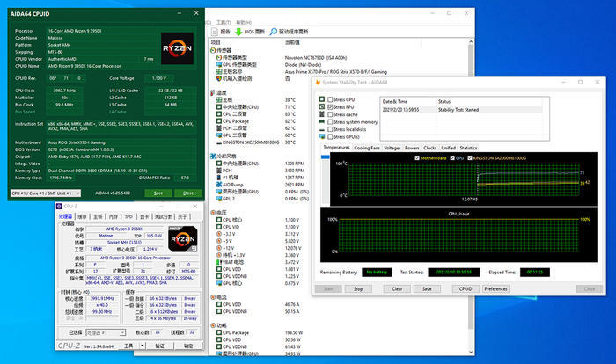This screenshot has width=616, height=364.
Task: Click the 功耗 section icon in sensor list
Action: click(213, 325)
